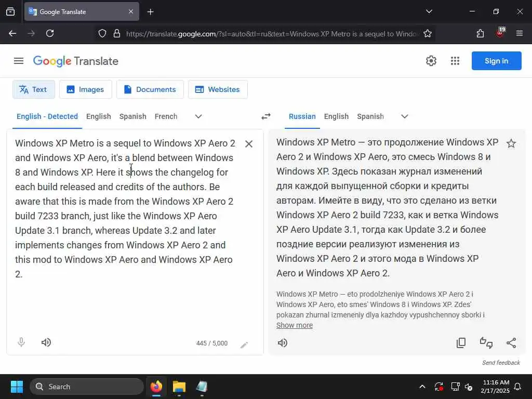Listen to the Russian translation
This screenshot has width=532, height=399.
282,343
